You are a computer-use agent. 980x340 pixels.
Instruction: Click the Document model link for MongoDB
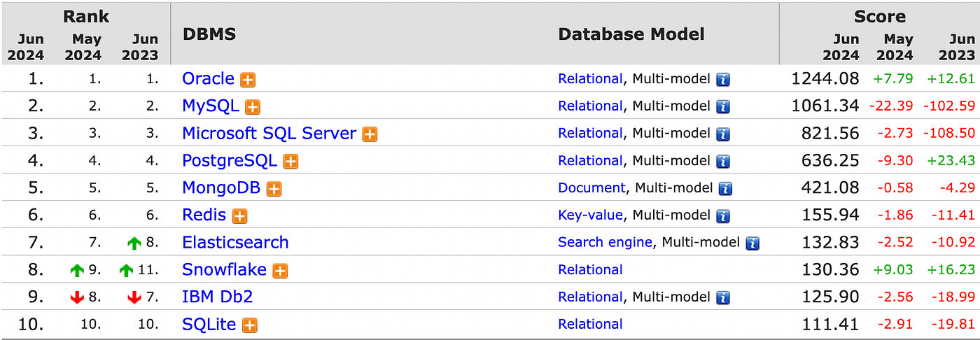(x=591, y=188)
